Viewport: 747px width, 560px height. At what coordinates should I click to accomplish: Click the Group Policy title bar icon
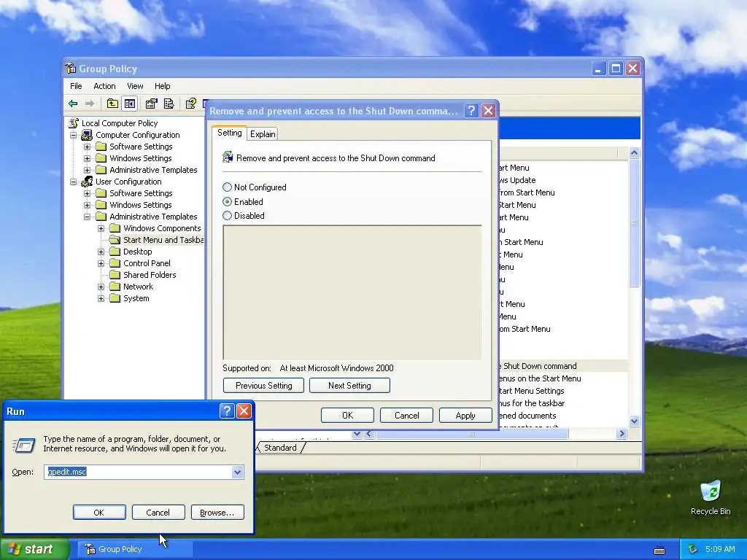coord(71,68)
